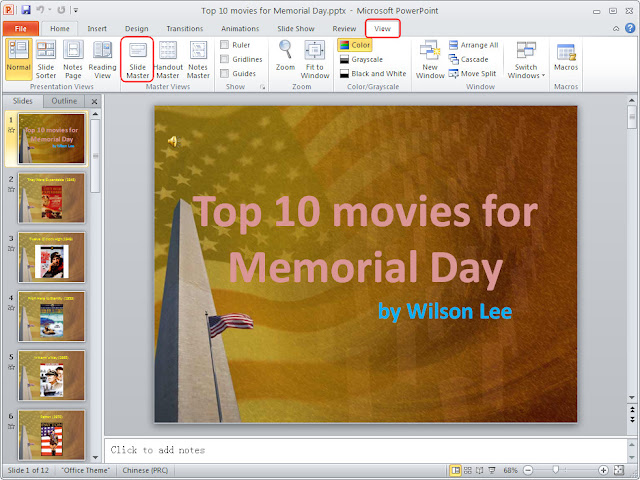Tick the Gridlines checkbox
The height and width of the screenshot is (480, 640).
tap(224, 59)
